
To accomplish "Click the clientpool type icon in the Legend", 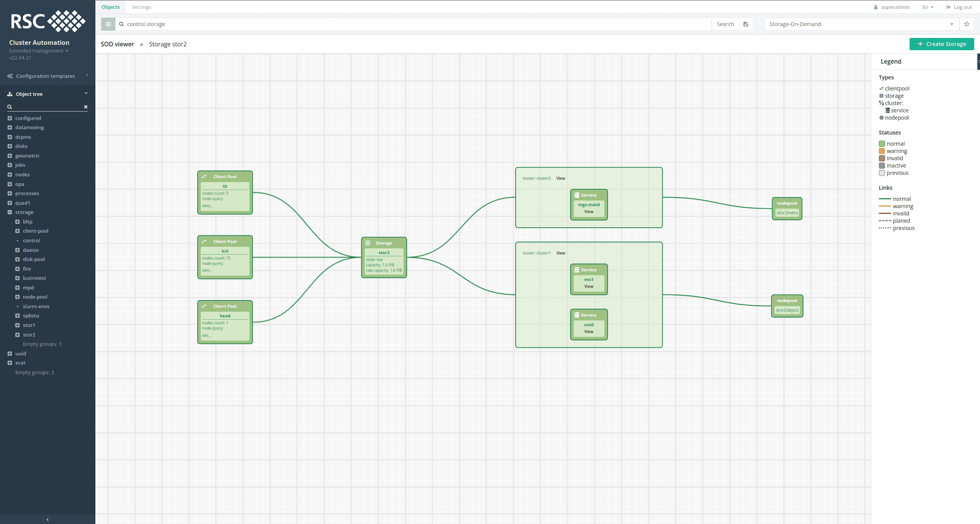I will [x=882, y=88].
